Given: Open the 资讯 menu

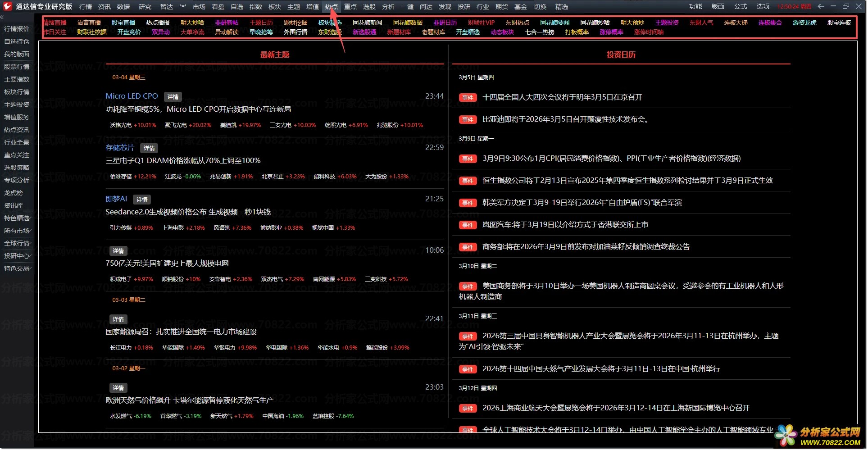Looking at the screenshot, I should click(x=105, y=7).
